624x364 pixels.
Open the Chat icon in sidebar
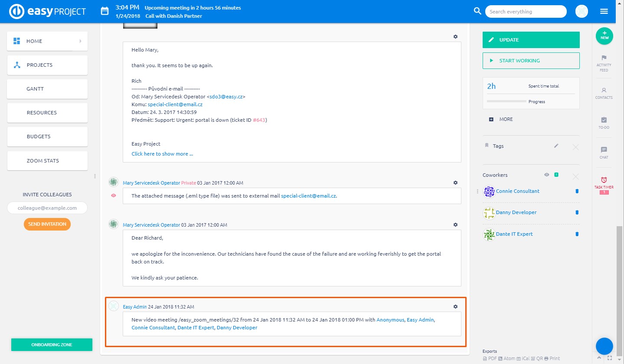pos(604,150)
